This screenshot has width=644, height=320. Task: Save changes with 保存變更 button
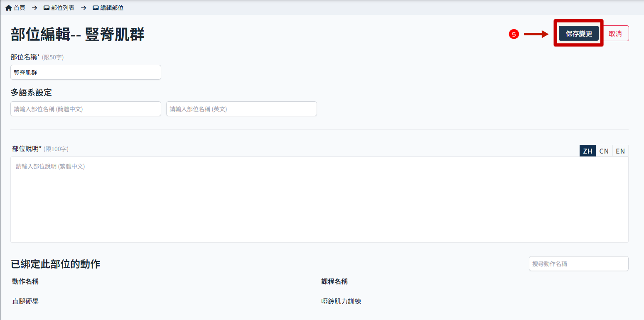pyautogui.click(x=579, y=33)
